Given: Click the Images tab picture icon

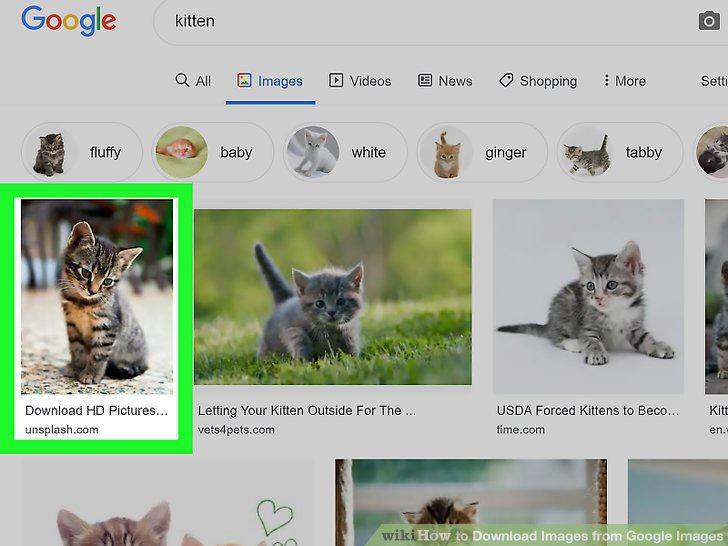Looking at the screenshot, I should pos(244,80).
